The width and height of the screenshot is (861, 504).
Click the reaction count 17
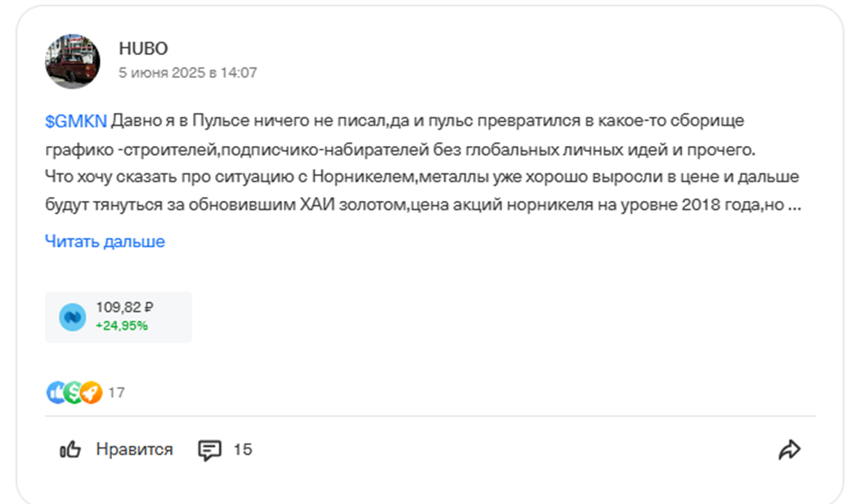(114, 393)
